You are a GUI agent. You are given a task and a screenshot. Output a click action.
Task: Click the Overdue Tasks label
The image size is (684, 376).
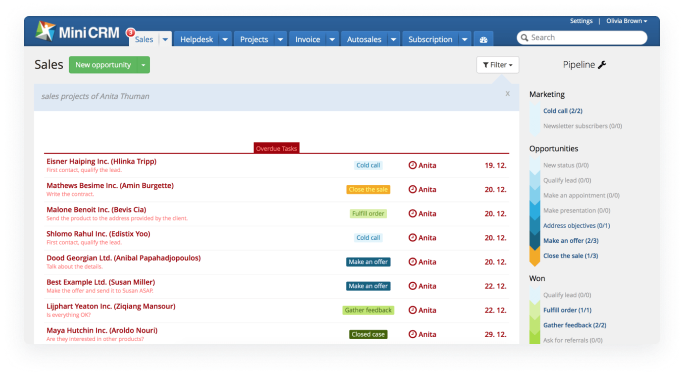[277, 148]
